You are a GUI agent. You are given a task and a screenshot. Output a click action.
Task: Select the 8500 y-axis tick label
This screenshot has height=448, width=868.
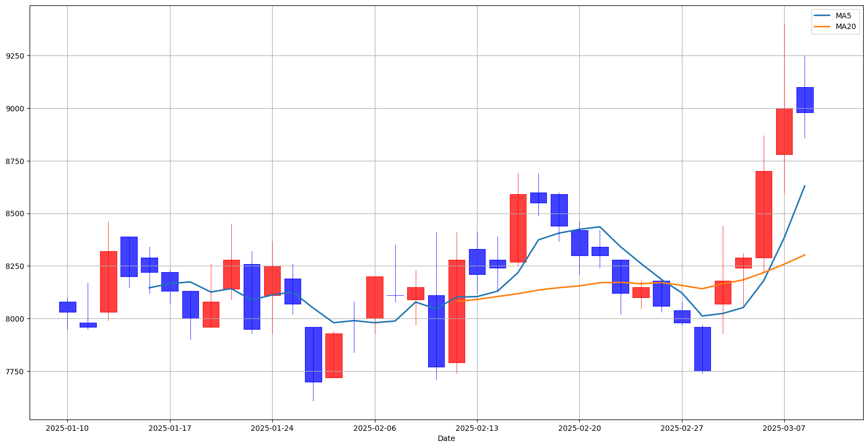tap(15, 214)
